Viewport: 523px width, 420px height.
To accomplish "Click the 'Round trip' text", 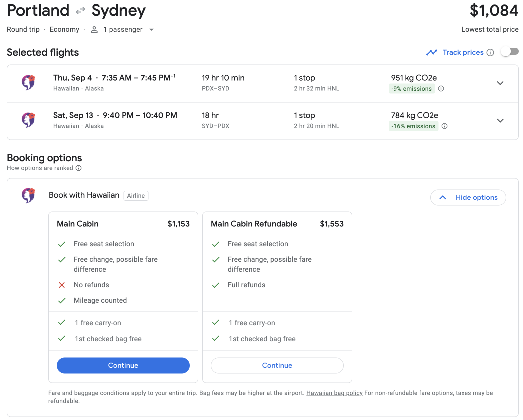I will 23,29.
